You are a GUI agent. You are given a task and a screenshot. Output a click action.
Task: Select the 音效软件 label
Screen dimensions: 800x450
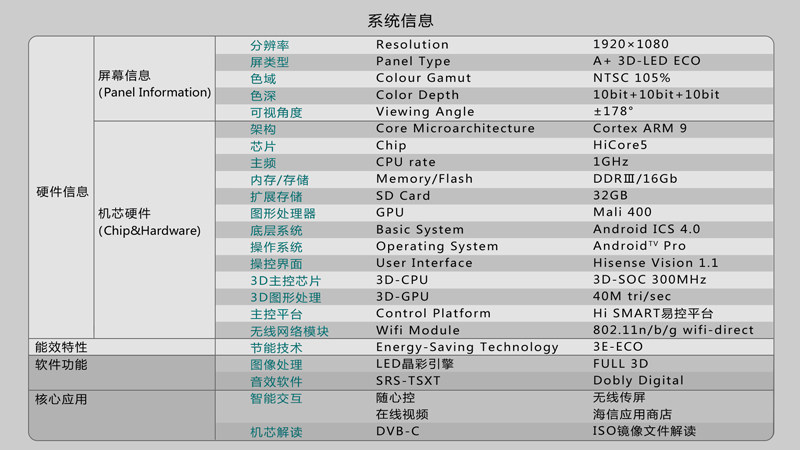(276, 382)
